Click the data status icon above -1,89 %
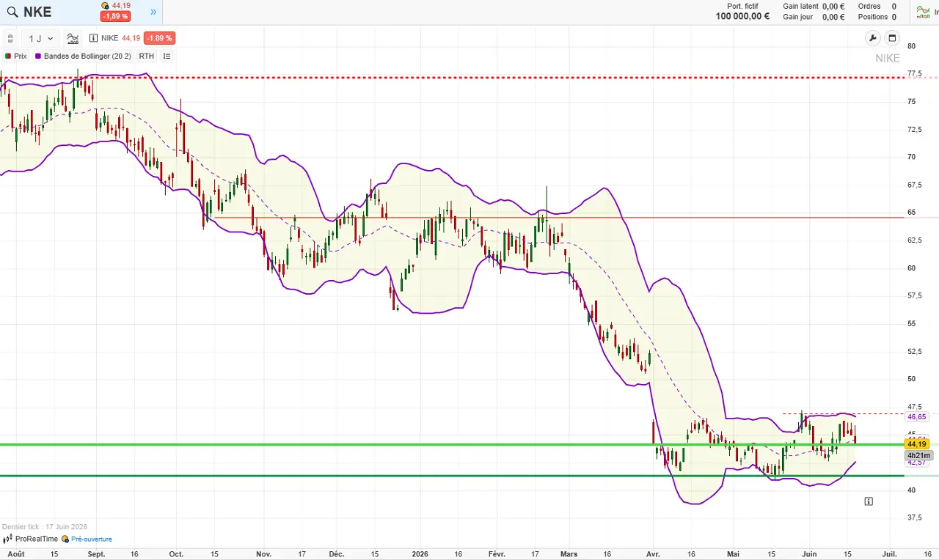 click(105, 6)
